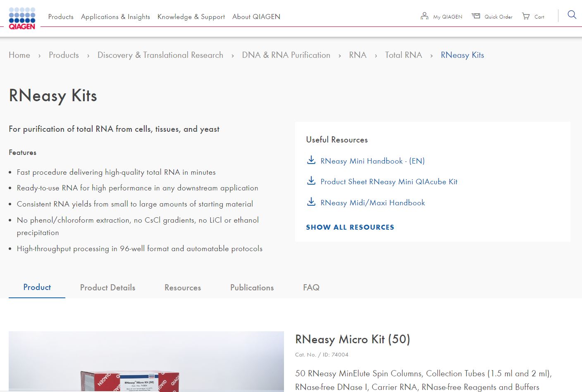Open the Knowledge & Support dropdown
The height and width of the screenshot is (392, 582).
point(191,17)
